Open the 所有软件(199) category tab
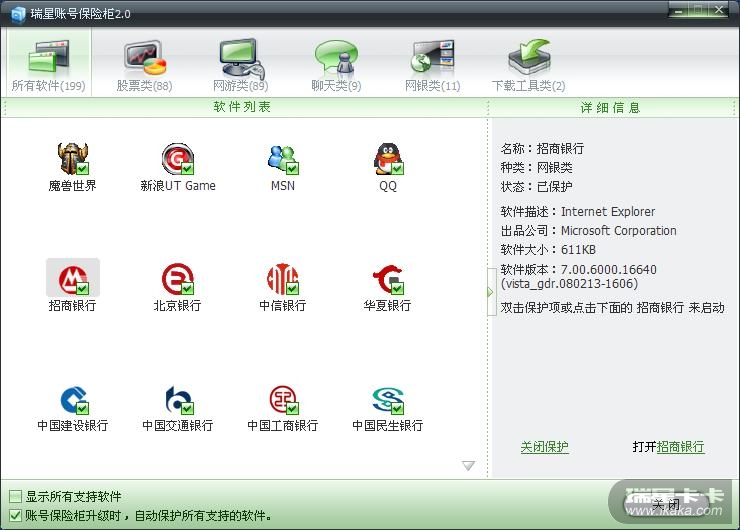Image resolution: width=740 pixels, height=530 pixels. point(48,62)
